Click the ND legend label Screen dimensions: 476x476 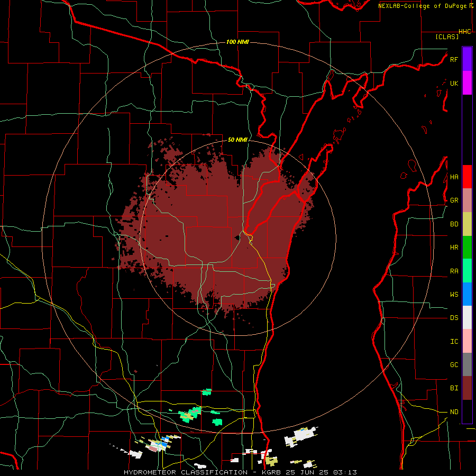[x=454, y=412]
